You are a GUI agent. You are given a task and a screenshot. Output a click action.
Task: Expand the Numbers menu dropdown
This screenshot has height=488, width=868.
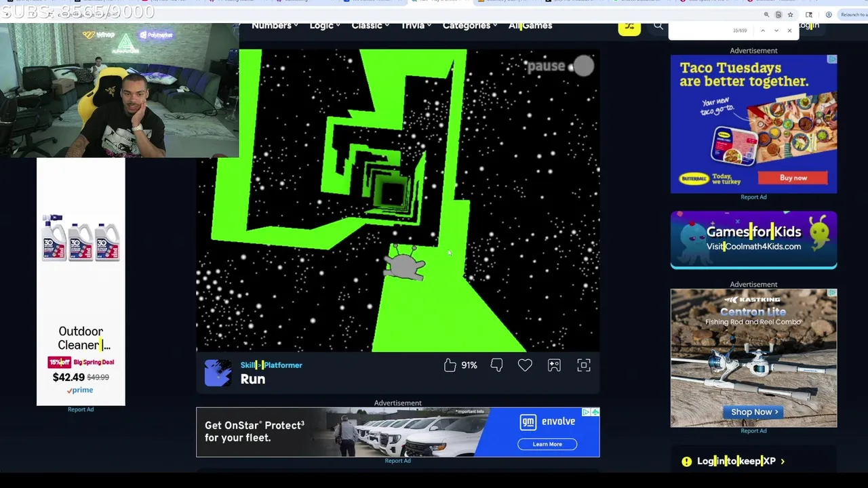275,26
